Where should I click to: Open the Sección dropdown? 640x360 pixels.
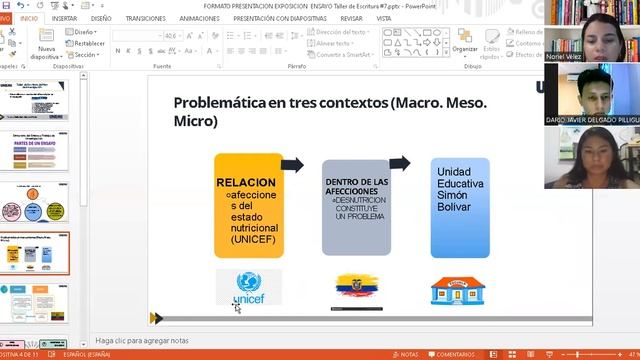click(83, 55)
